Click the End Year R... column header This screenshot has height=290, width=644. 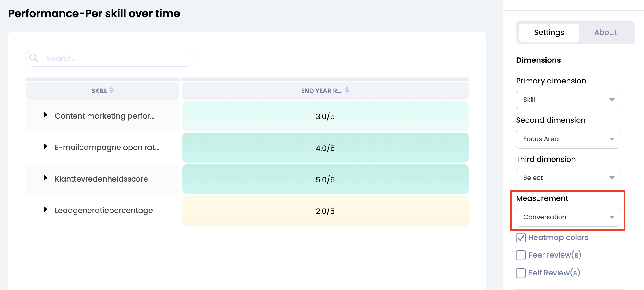321,91
